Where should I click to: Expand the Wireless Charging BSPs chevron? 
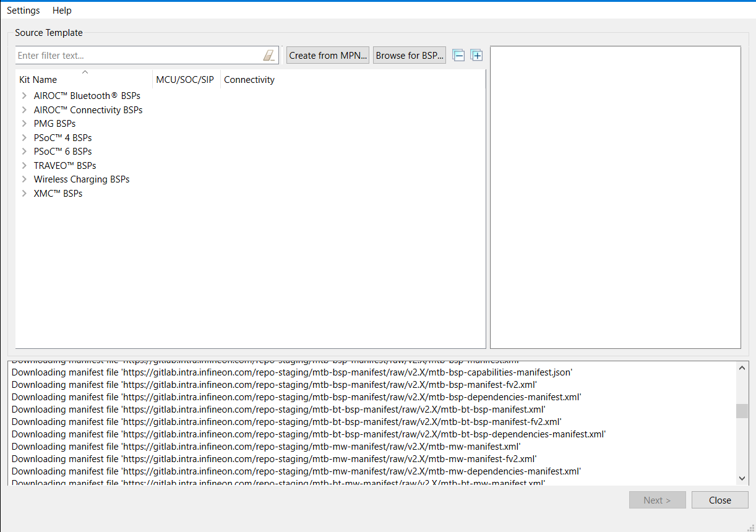coord(24,179)
